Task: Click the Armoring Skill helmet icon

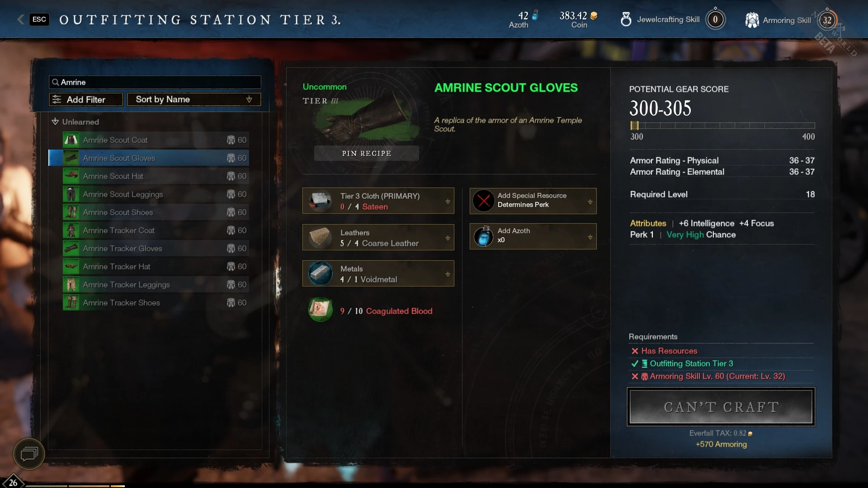Action: (752, 20)
